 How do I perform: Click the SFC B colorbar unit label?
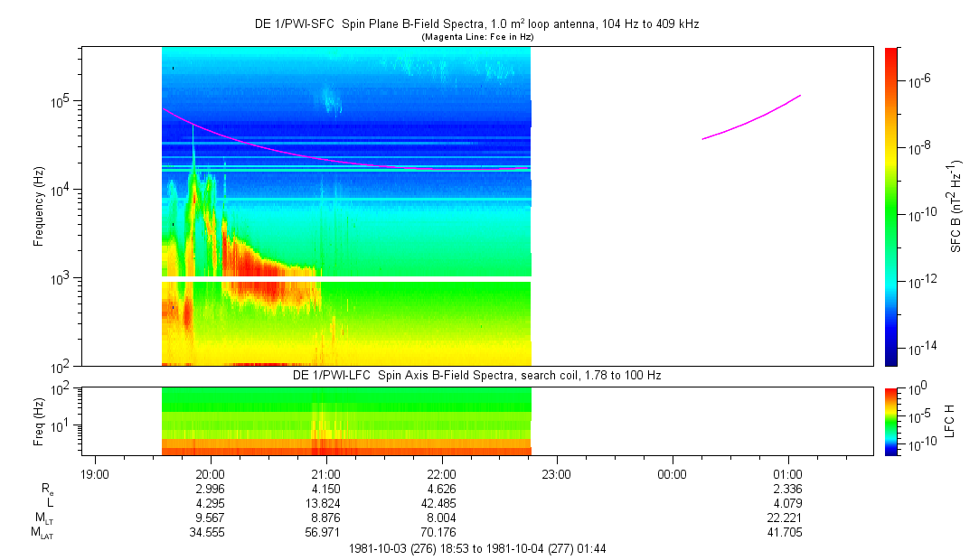pos(955,206)
